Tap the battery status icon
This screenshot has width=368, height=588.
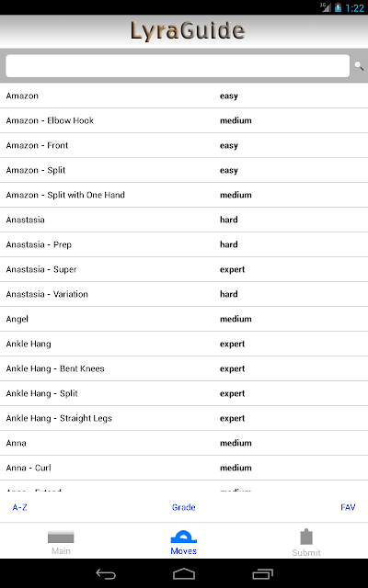(338, 7)
